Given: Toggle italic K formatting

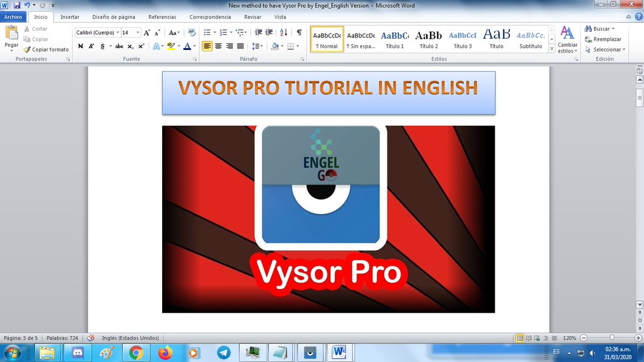Looking at the screenshot, I should pos(91,46).
